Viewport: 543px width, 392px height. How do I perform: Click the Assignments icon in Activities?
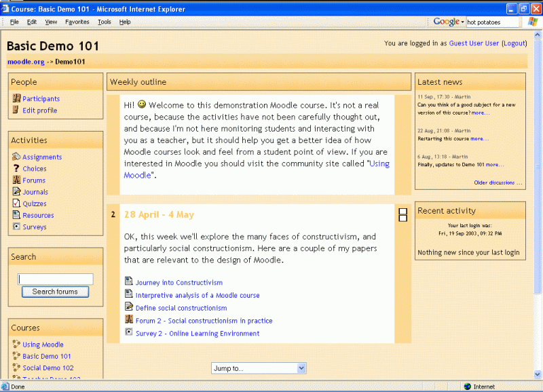(x=16, y=157)
